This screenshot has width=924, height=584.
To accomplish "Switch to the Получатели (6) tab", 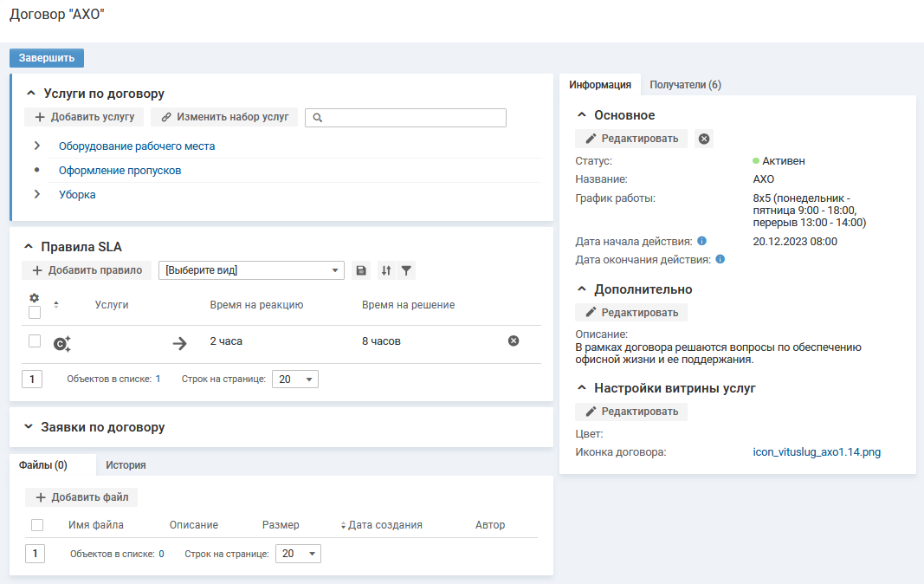I will (685, 85).
